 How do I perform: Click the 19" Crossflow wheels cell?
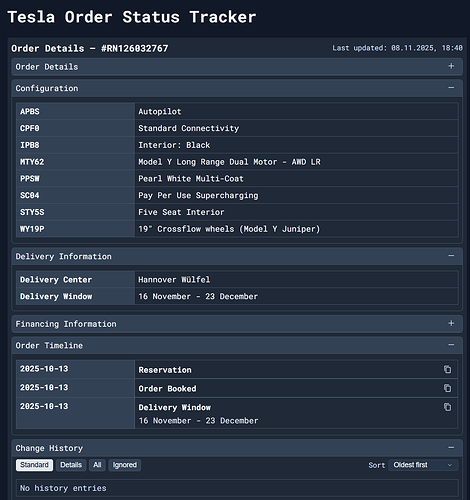coord(296,229)
